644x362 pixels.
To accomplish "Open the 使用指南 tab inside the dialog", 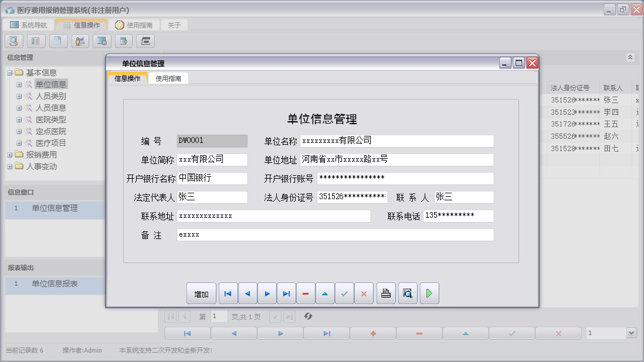I will pyautogui.click(x=168, y=77).
